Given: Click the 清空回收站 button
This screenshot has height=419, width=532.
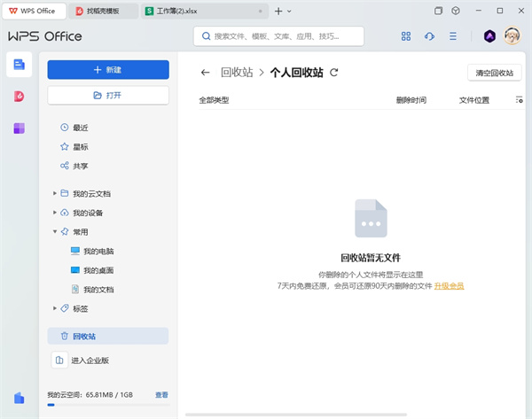Looking at the screenshot, I should click(495, 73).
